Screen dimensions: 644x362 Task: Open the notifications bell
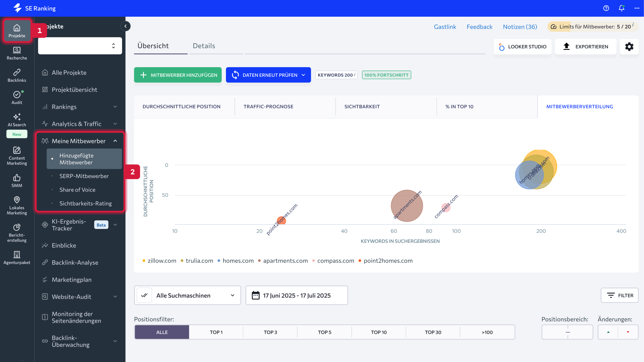(x=622, y=8)
